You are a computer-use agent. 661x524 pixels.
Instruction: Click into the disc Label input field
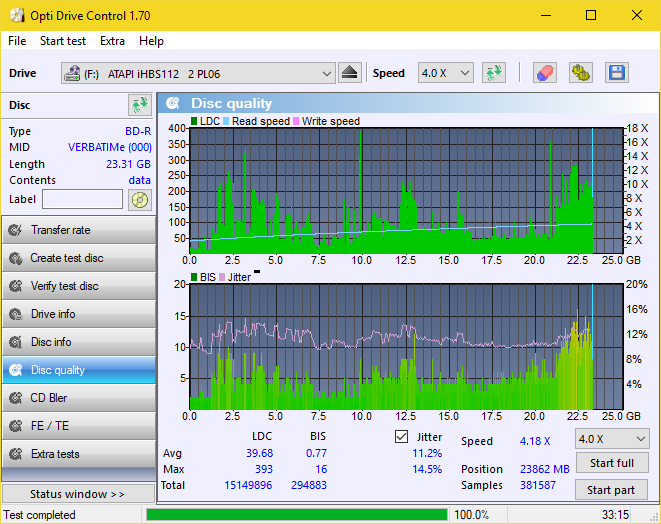coord(83,199)
